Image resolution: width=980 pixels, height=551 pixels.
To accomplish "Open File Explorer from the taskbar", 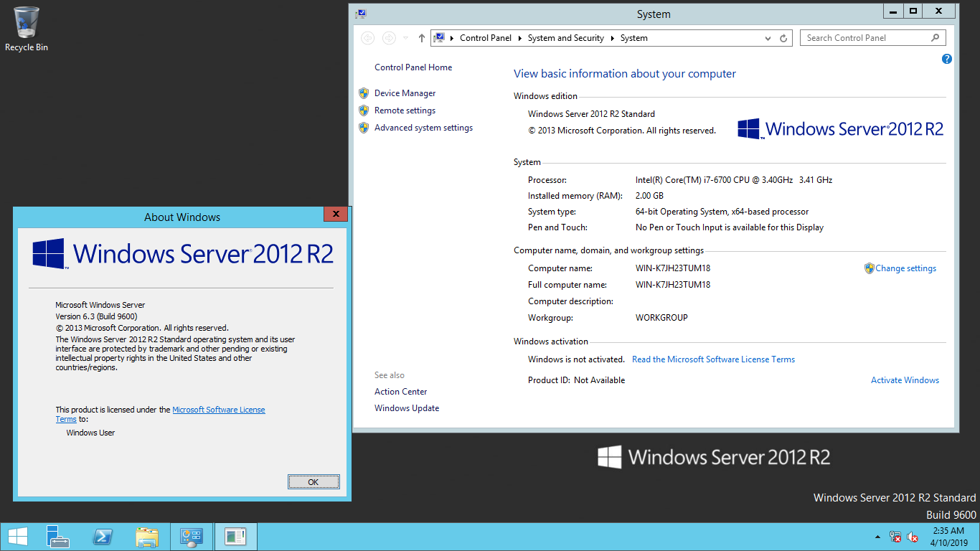I will [x=147, y=537].
